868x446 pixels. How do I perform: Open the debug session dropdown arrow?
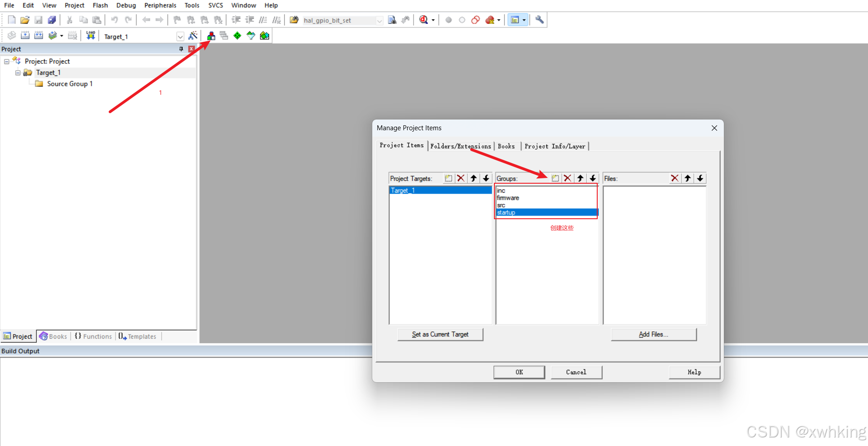433,20
